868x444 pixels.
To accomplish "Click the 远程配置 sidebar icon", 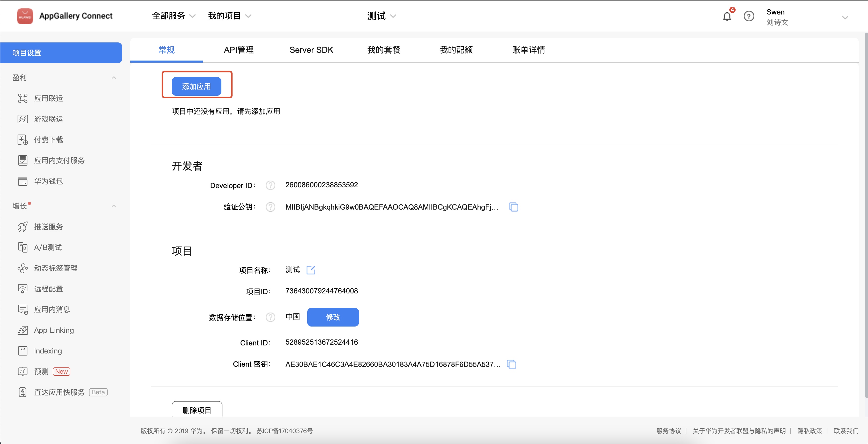I will point(23,288).
